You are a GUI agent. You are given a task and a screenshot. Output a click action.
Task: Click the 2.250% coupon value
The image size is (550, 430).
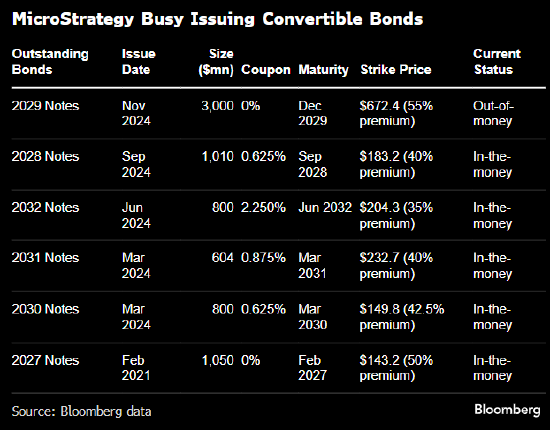(x=263, y=207)
